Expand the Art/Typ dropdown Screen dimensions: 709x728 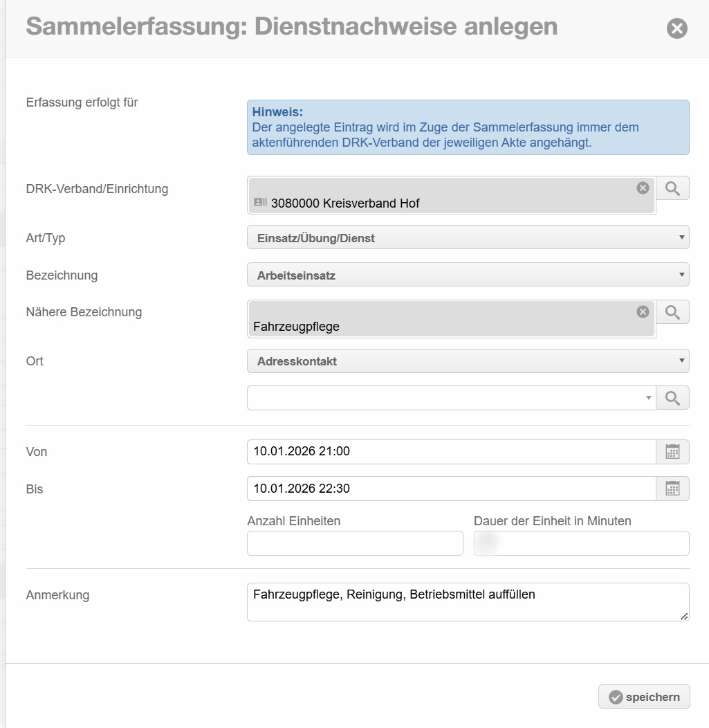468,237
